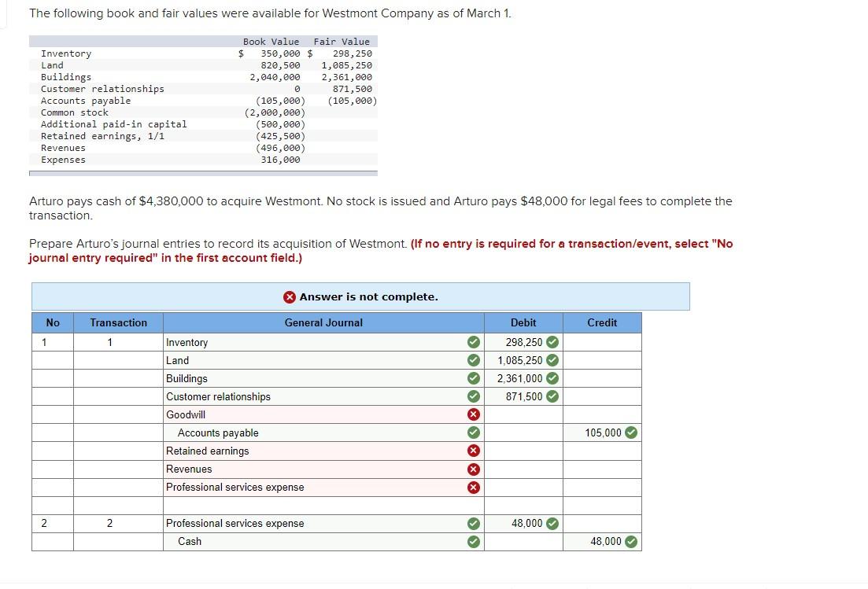Click green check beside Customer relationships account
Viewport: 868px width, 589px height.
point(473,396)
